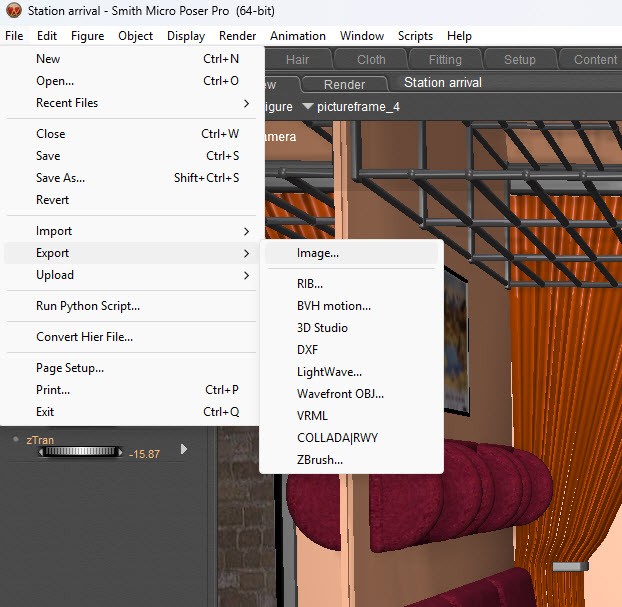Select BVH motion... export option

(x=351, y=306)
